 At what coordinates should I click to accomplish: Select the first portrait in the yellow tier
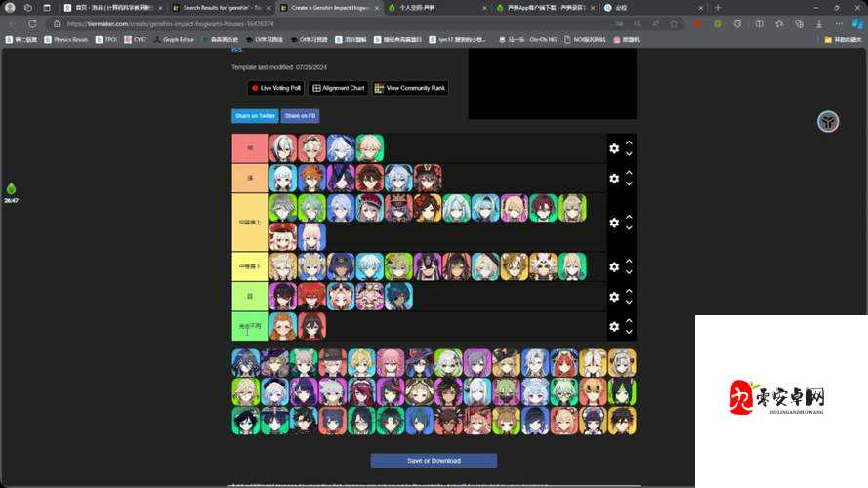pos(283,266)
